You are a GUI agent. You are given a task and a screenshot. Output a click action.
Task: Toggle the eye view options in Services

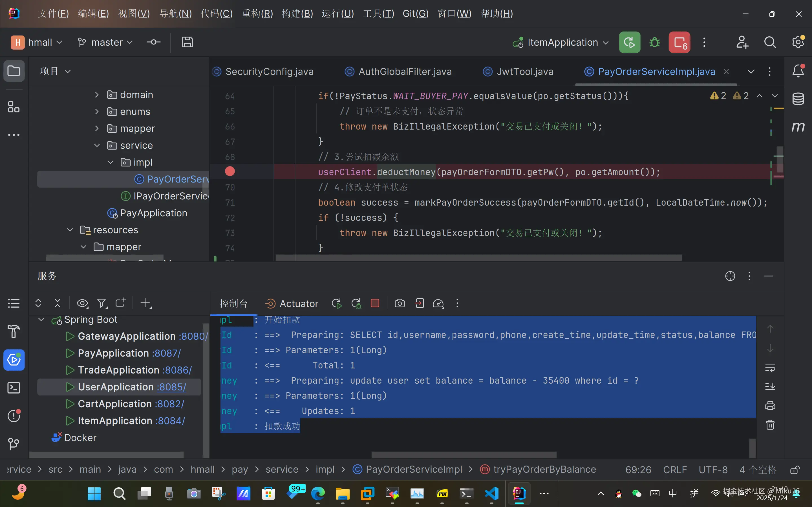pos(82,303)
